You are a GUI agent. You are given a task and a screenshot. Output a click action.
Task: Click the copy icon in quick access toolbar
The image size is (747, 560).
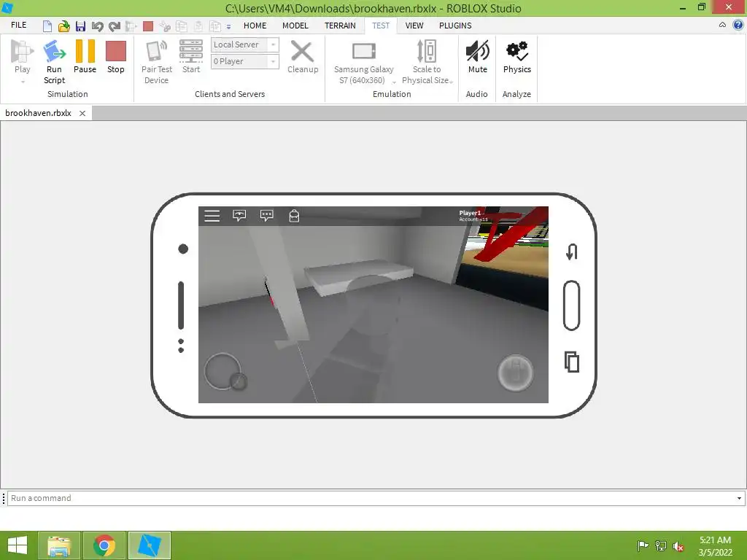click(182, 26)
